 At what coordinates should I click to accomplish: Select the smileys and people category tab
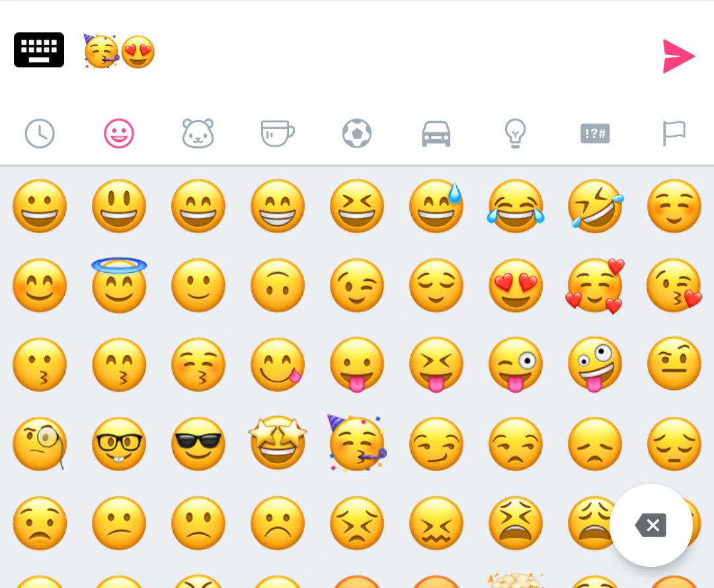tap(119, 134)
